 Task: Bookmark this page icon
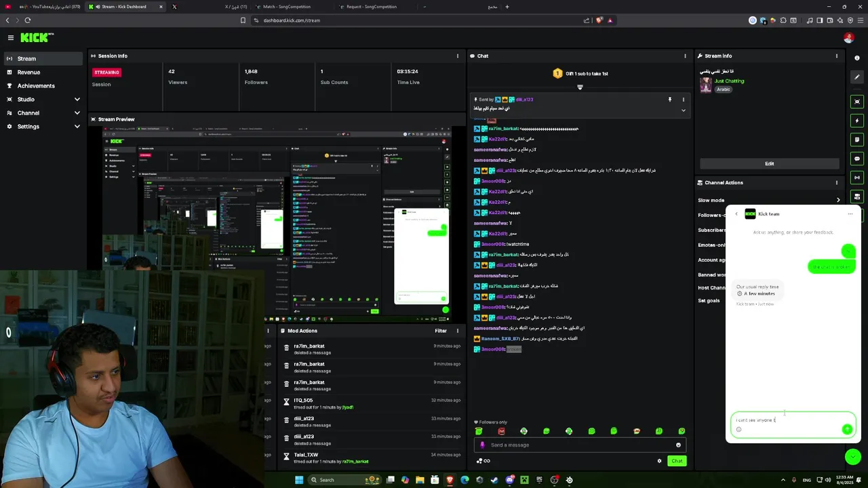(243, 20)
